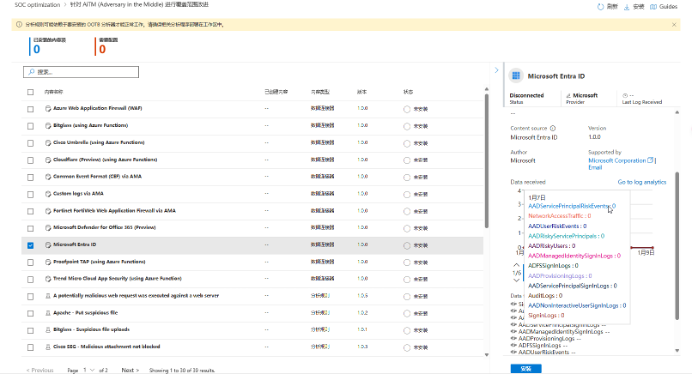Click connector icon beside Bitglass (using Azure Functions)
Image resolution: width=695 pixels, height=375 pixels.
pos(48,125)
